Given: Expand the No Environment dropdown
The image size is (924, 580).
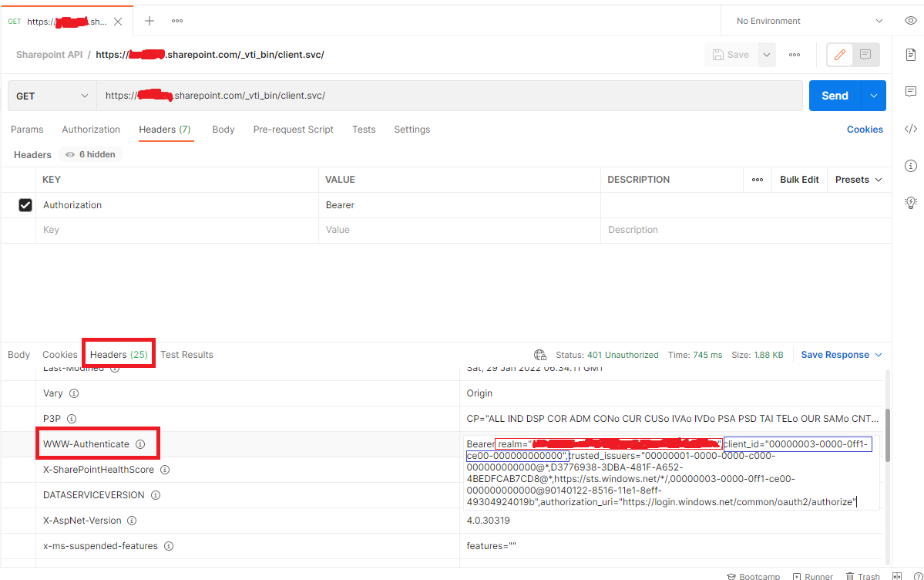Looking at the screenshot, I should 809,21.
